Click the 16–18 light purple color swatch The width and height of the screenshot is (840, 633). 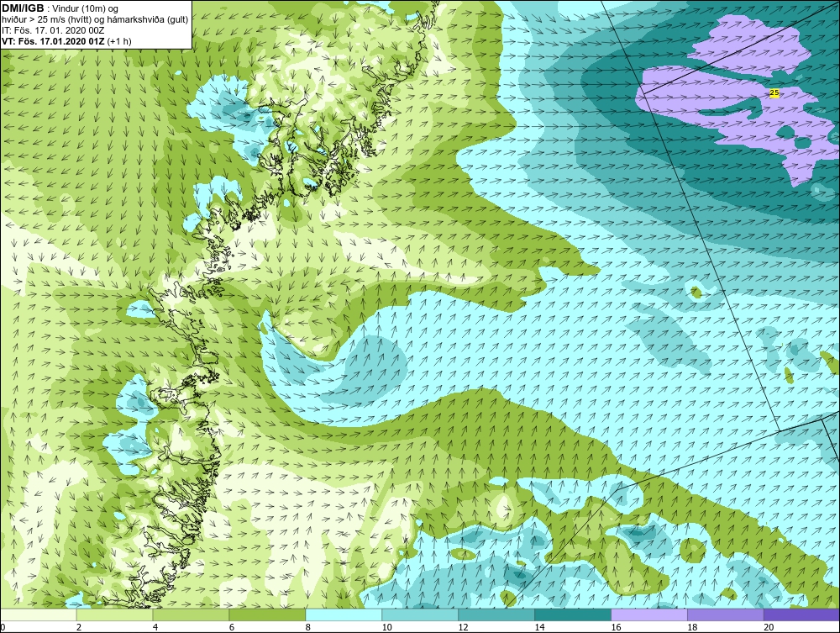(648, 615)
